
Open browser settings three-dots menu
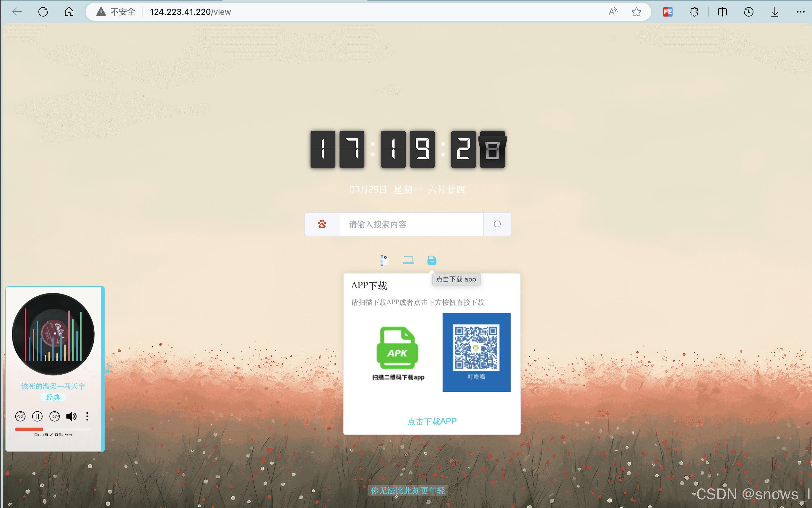coord(800,12)
